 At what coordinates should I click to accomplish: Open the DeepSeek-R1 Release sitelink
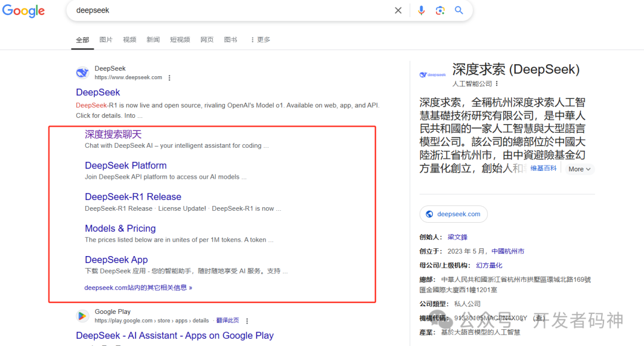click(133, 197)
